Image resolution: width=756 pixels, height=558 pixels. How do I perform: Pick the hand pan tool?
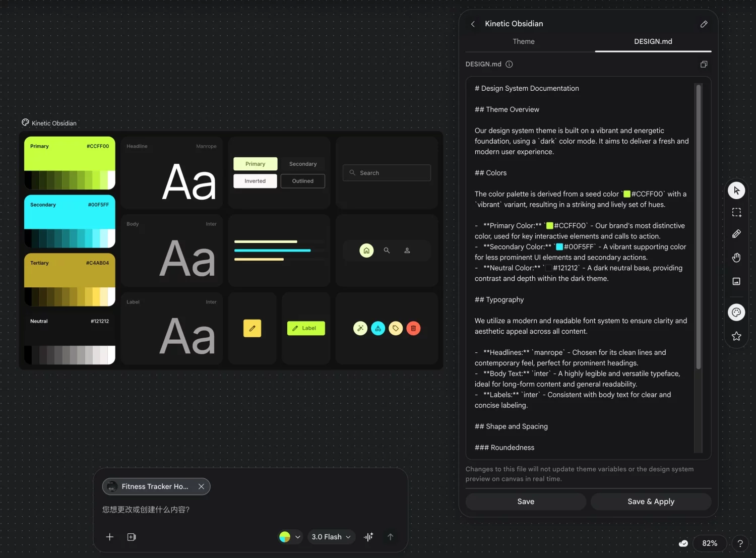click(x=736, y=258)
